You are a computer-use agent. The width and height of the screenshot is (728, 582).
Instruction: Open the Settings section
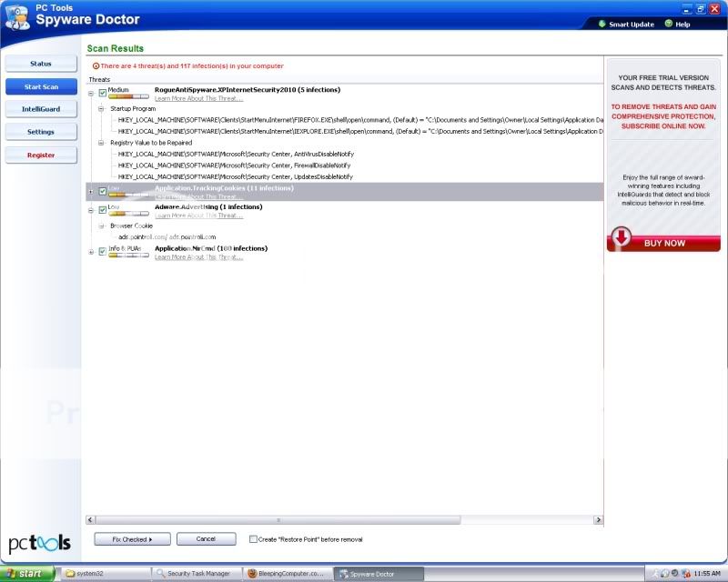pos(41,132)
